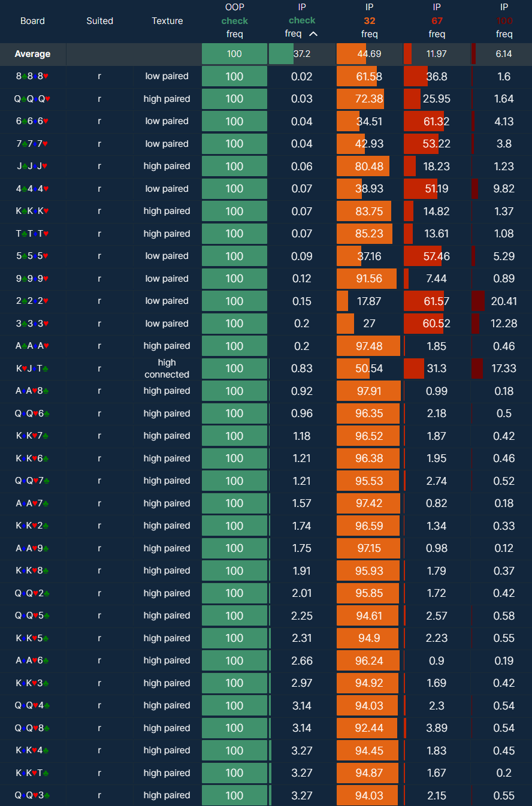
Task: Sort by IP 100 freq column header
Action: click(504, 21)
